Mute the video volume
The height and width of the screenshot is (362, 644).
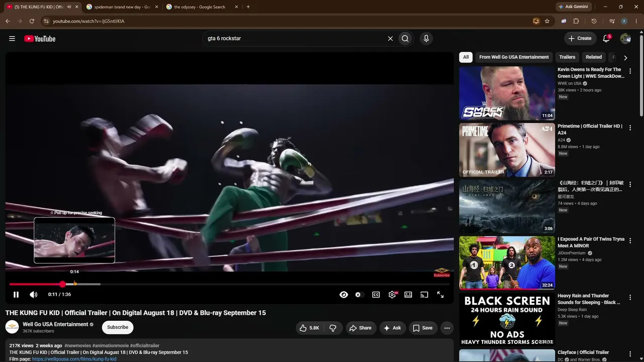click(33, 295)
